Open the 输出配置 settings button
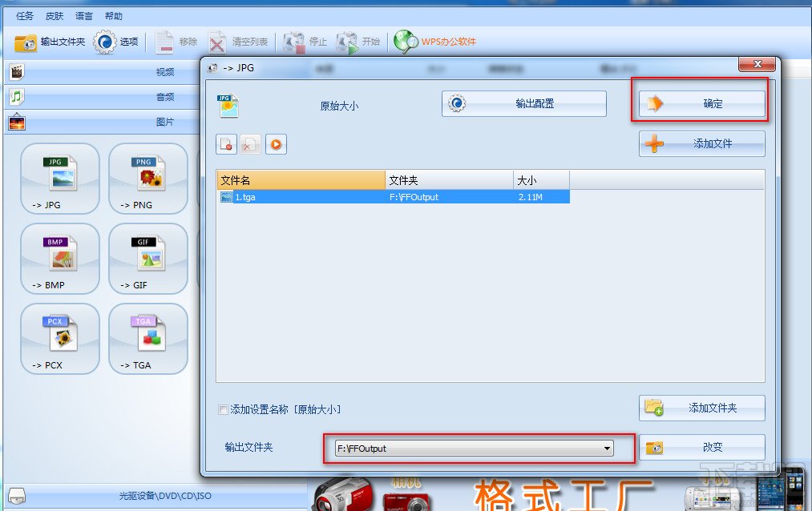 pyautogui.click(x=523, y=103)
